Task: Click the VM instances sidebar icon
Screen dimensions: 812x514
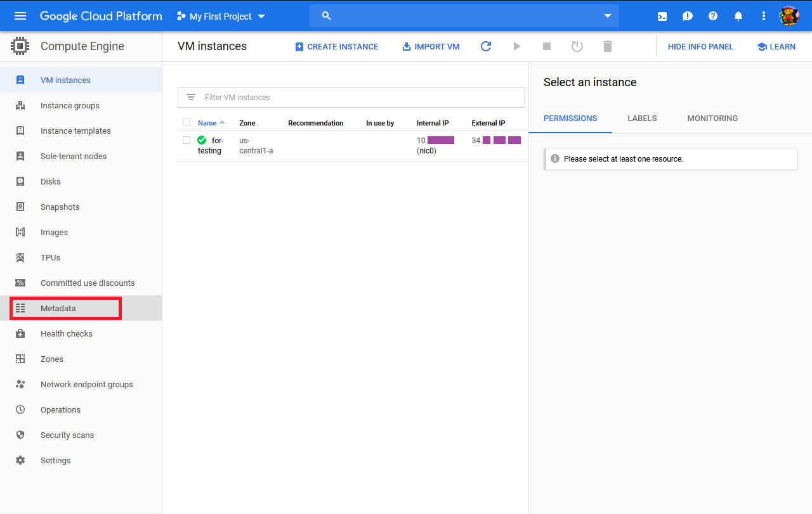Action: click(20, 80)
